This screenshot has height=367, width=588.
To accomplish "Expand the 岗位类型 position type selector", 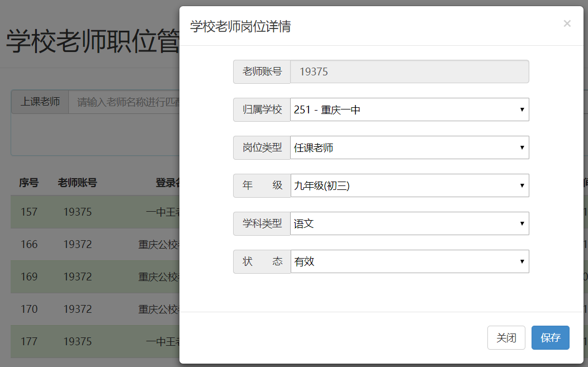I will (409, 147).
